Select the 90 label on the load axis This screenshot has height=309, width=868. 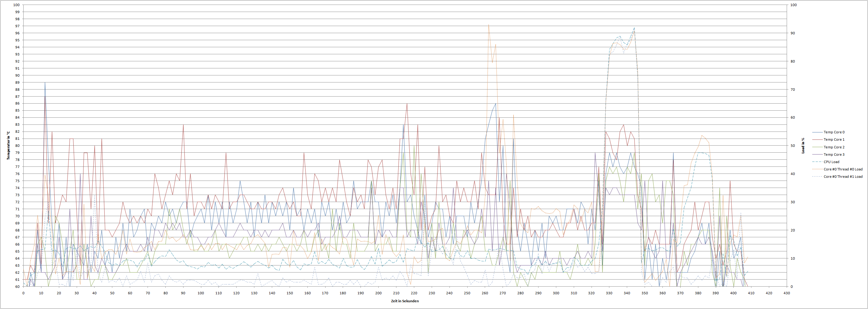793,33
